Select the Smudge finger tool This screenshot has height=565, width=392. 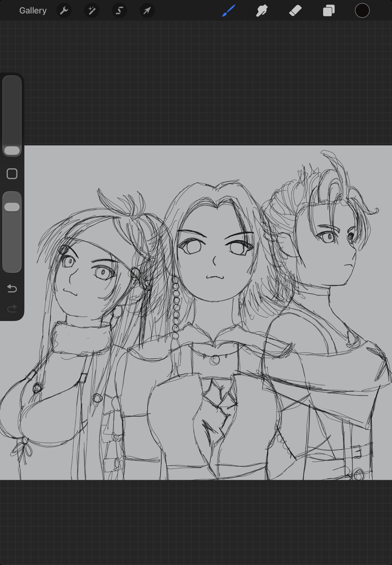click(x=262, y=11)
